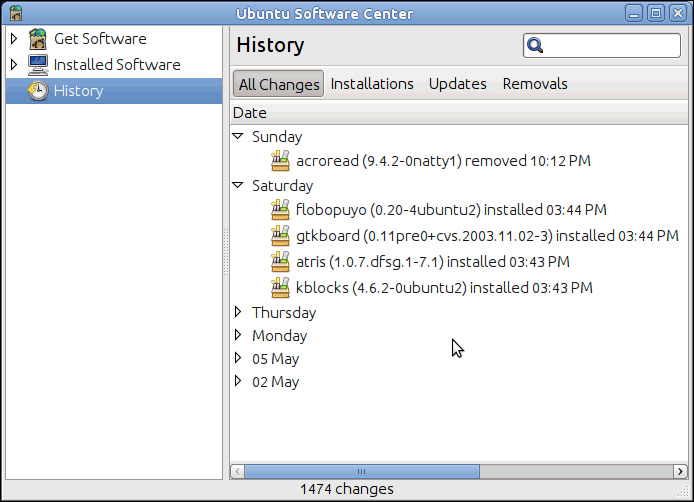Select History label in sidebar
Viewport: 694px width, 502px height.
(78, 91)
